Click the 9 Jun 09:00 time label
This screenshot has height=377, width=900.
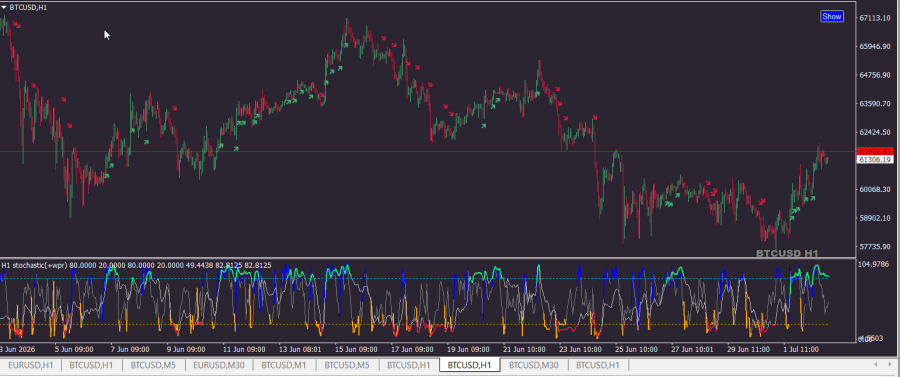(x=186, y=349)
